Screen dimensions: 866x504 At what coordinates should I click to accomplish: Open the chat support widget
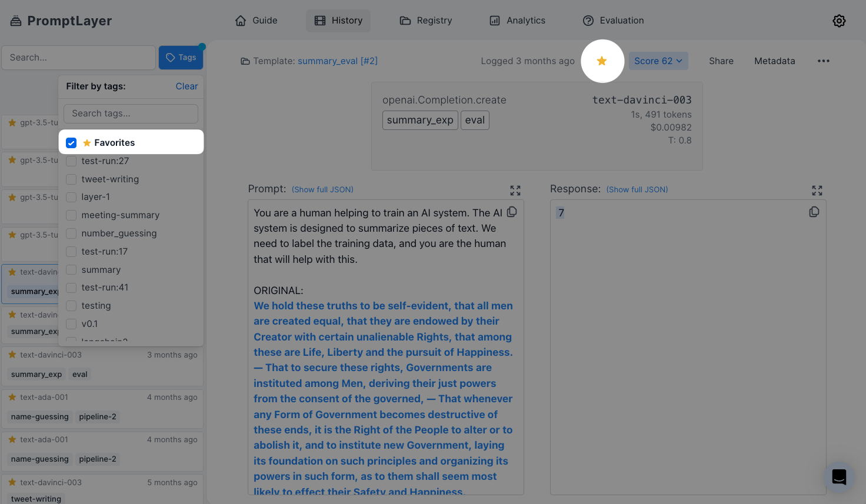[839, 477]
